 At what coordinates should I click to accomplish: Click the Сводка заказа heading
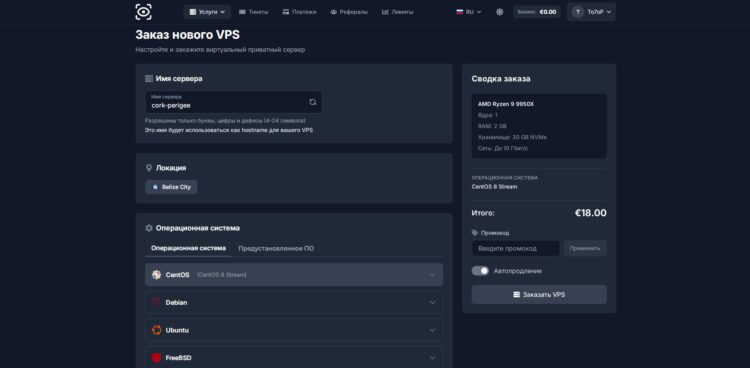pyautogui.click(x=501, y=78)
